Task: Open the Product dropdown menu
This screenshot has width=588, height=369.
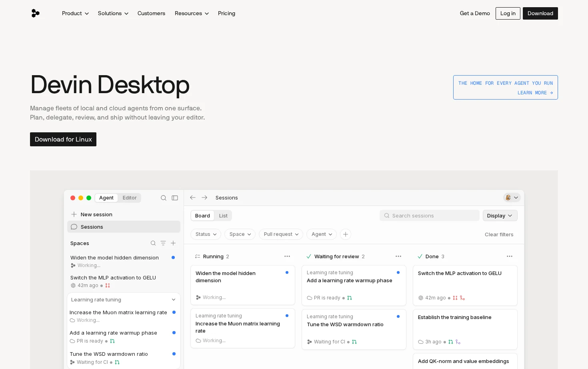Action: tap(75, 13)
